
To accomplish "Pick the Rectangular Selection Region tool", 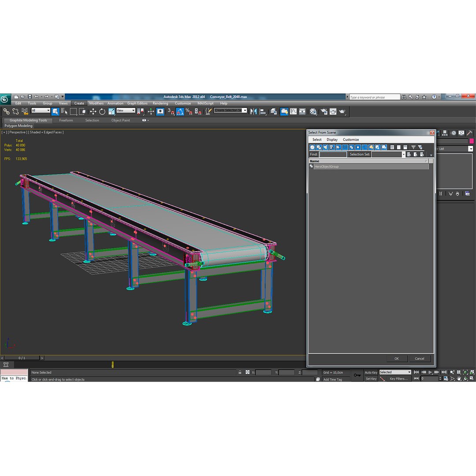I will [73, 112].
